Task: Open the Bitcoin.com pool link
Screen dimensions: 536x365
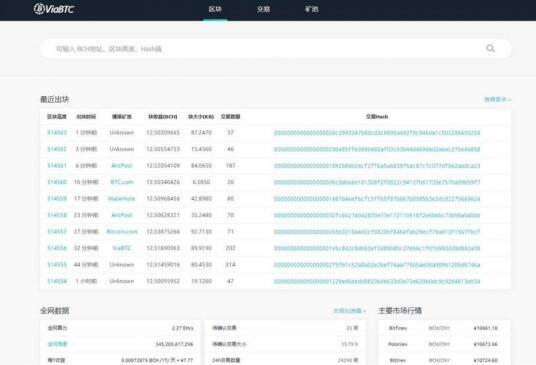Action: point(122,232)
